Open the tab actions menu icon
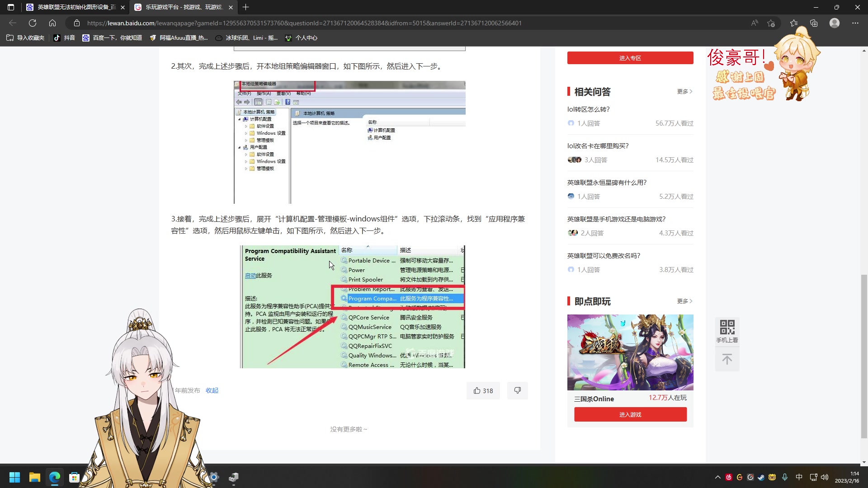The width and height of the screenshot is (868, 488). [x=11, y=7]
